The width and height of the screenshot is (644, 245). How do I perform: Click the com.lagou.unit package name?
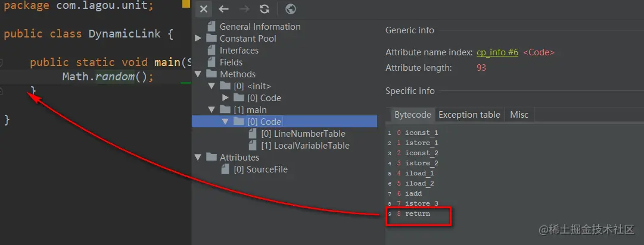click(102, 7)
